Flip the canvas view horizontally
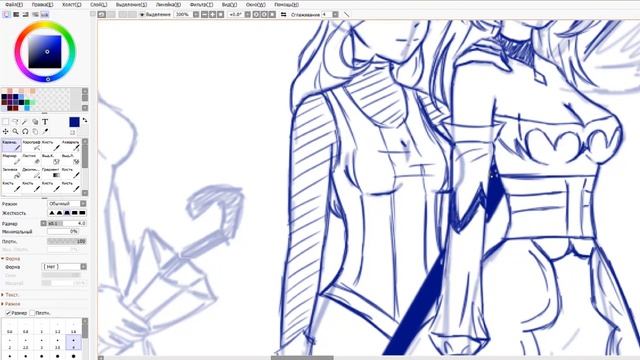640x360 pixels. click(x=283, y=14)
